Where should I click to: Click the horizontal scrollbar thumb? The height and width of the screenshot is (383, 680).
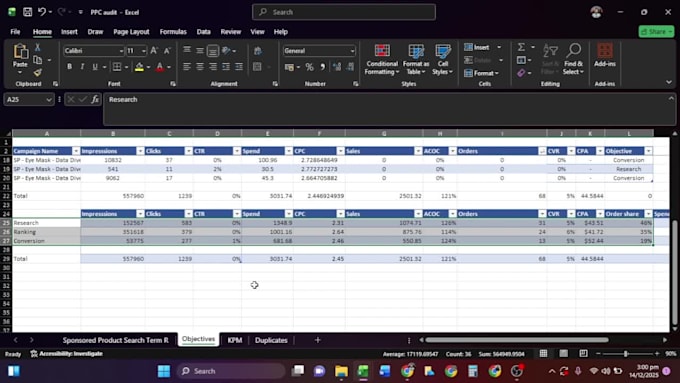tap(516, 340)
